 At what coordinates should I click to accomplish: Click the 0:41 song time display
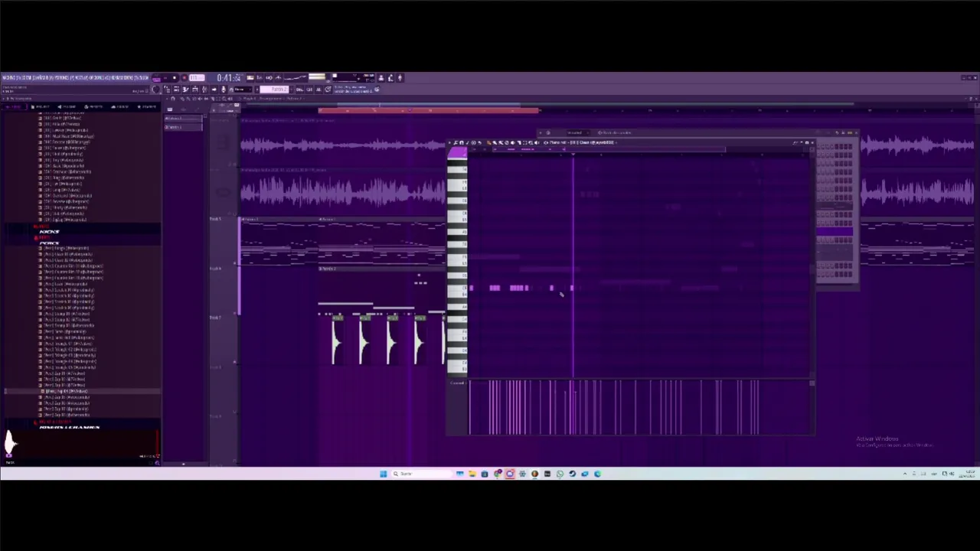tap(229, 77)
